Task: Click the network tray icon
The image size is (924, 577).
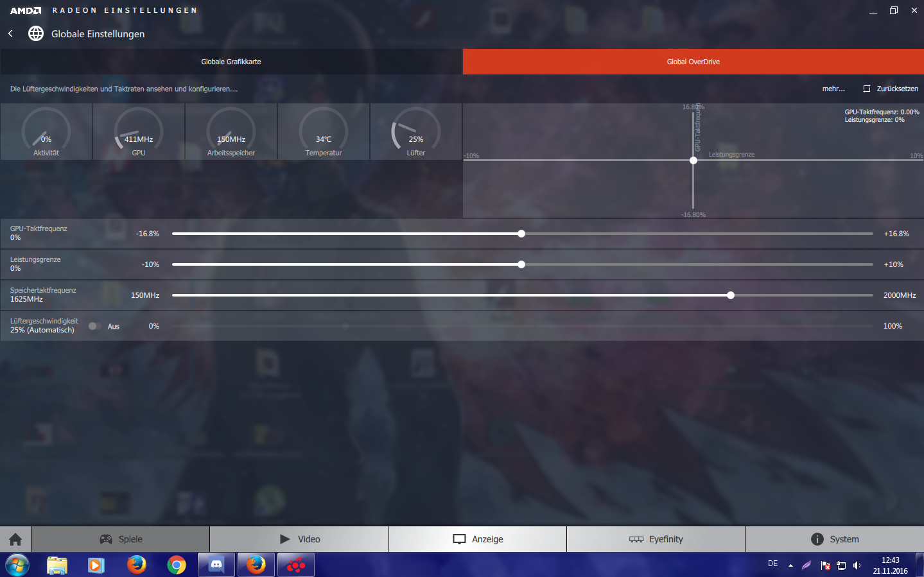Action: pyautogui.click(x=841, y=565)
